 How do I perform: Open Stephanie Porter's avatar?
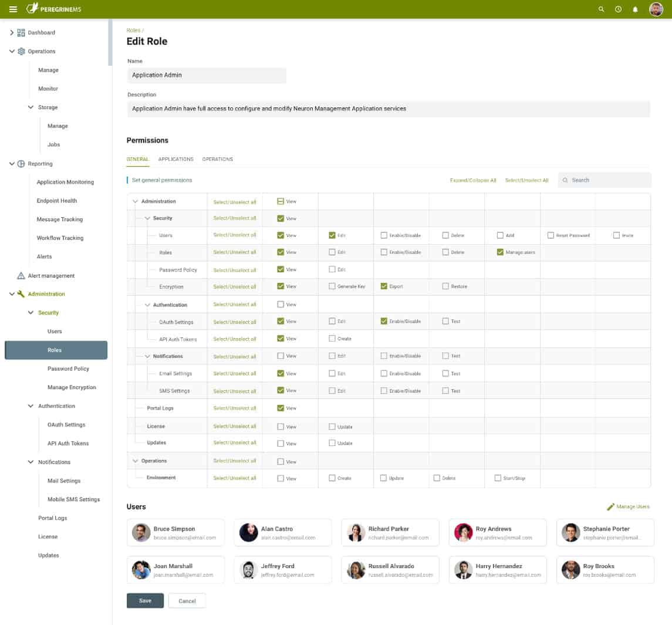pyautogui.click(x=571, y=532)
